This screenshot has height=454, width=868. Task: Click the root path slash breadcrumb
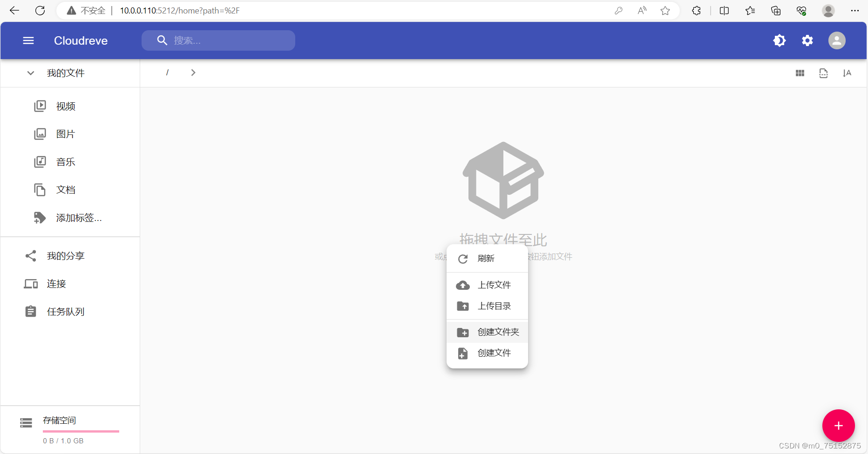(167, 73)
